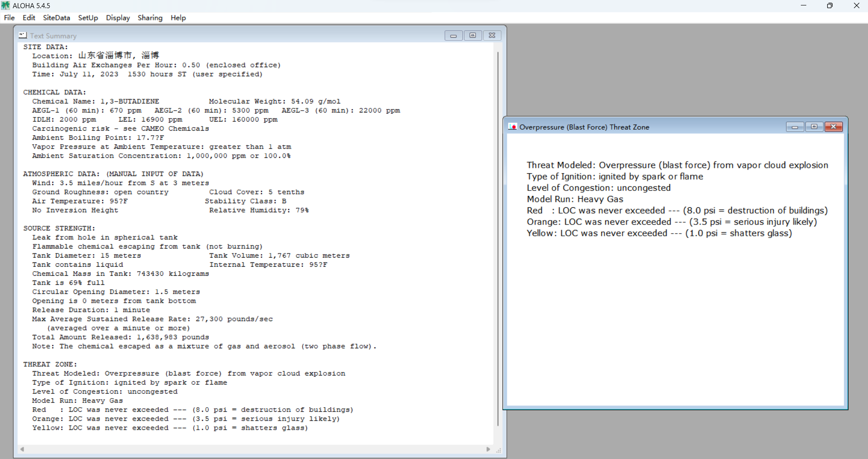Click "Level of Congestion: uncongested" in Overpressure window

pyautogui.click(x=598, y=188)
